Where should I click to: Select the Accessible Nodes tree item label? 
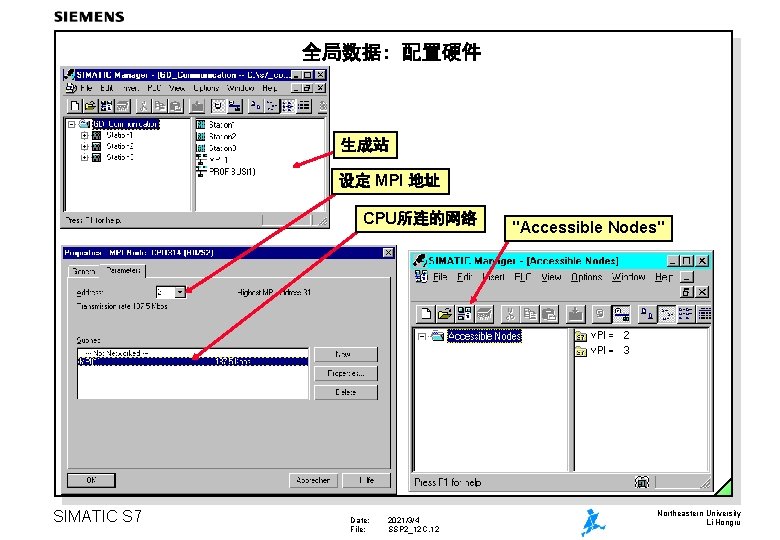[484, 337]
